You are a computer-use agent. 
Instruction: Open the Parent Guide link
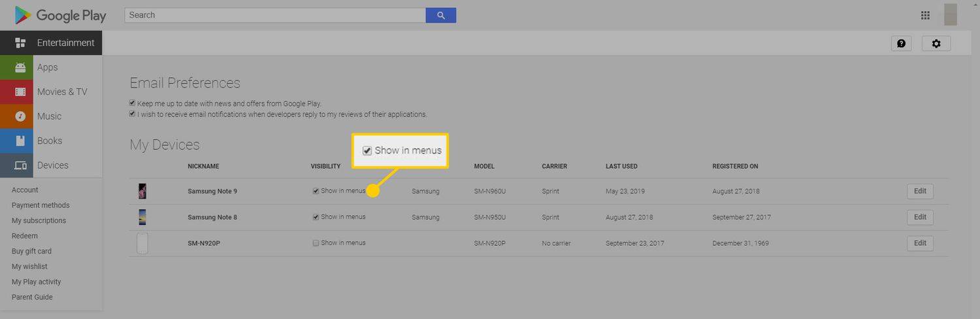click(x=32, y=297)
